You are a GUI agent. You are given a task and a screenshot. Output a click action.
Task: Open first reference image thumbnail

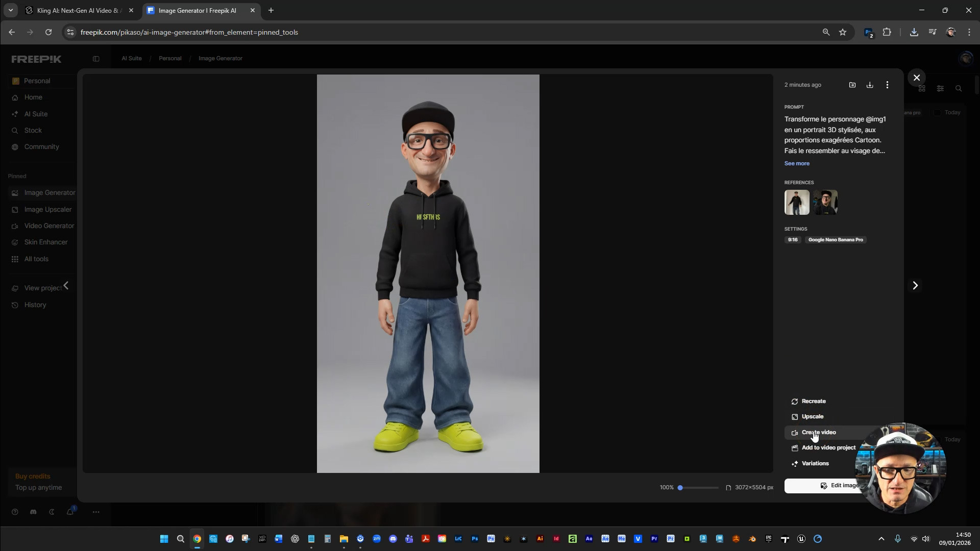(797, 203)
